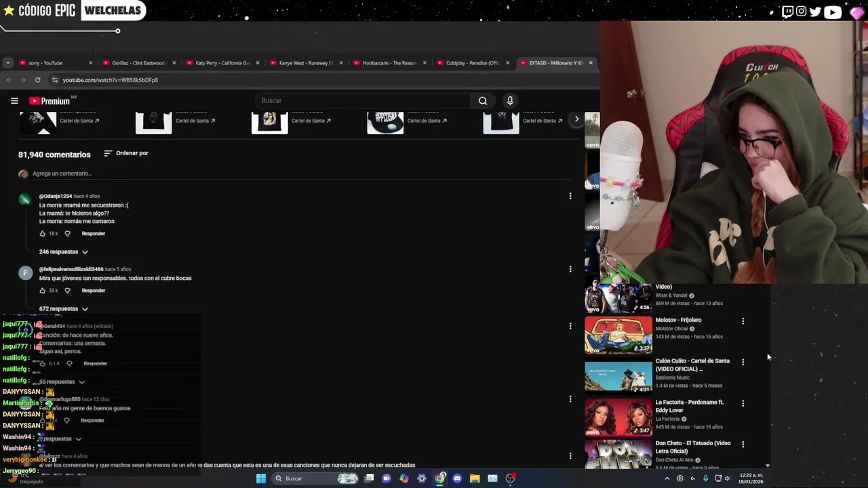This screenshot has height=488, width=868.
Task: Click the YouTube Buscar search box
Action: 363,101
